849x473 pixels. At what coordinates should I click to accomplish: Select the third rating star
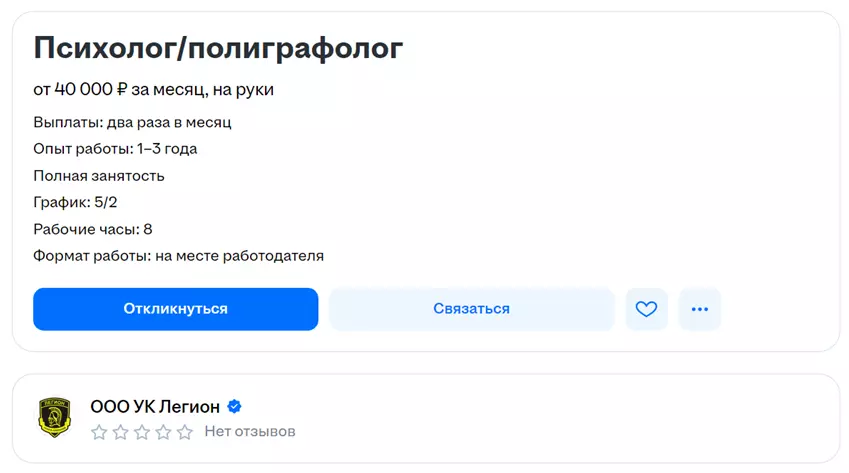click(x=142, y=432)
